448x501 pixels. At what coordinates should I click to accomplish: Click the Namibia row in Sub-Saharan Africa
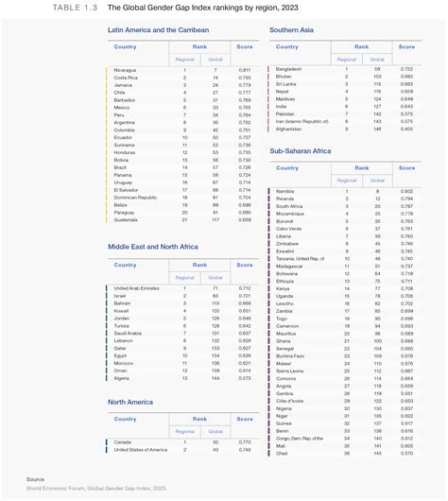pos(345,191)
